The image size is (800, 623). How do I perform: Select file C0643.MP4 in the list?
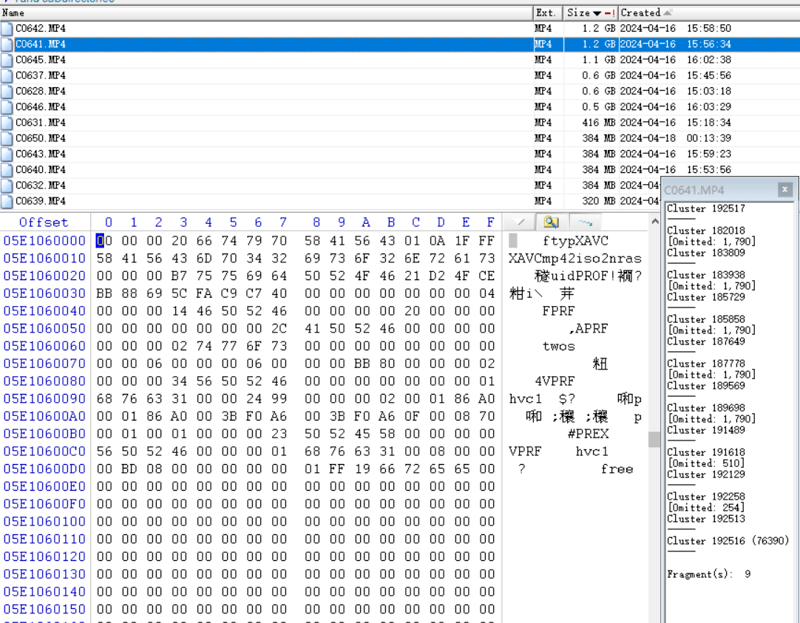pos(40,154)
